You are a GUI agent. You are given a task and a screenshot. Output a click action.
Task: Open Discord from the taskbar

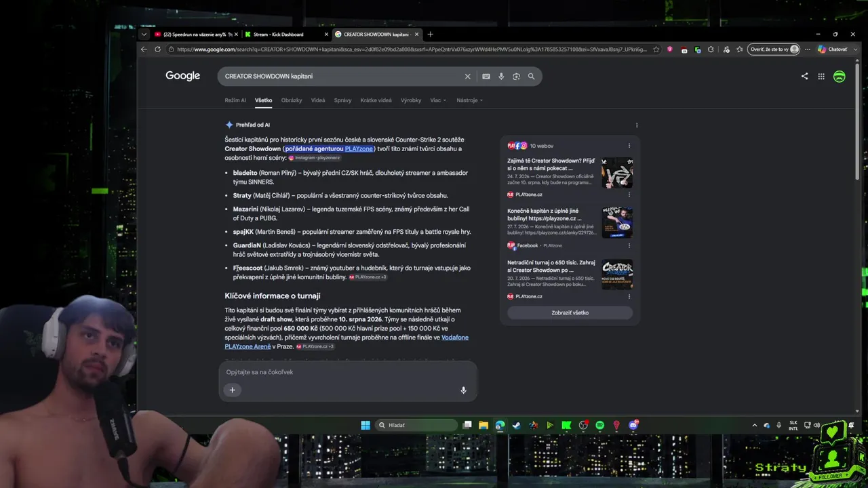coord(633,425)
